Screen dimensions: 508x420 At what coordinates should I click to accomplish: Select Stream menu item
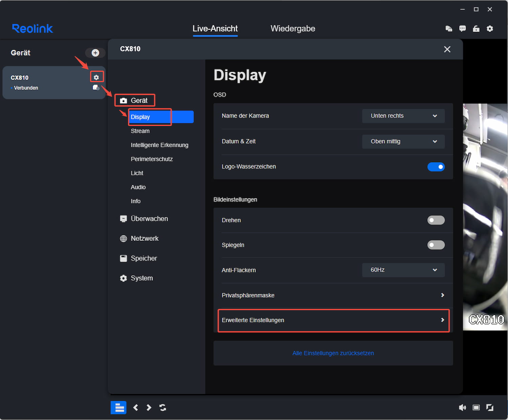(x=140, y=131)
